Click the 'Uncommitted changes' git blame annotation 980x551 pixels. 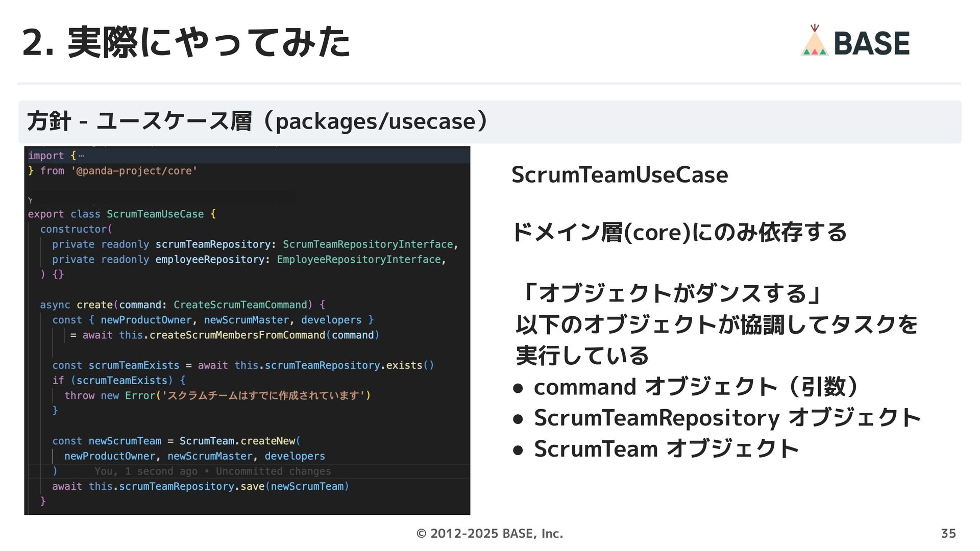pyautogui.click(x=273, y=471)
